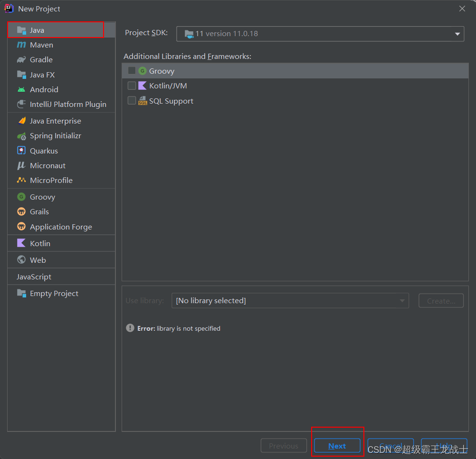Viewport: 476px width, 459px height.
Task: Click the Grails icon
Action: [x=21, y=211]
